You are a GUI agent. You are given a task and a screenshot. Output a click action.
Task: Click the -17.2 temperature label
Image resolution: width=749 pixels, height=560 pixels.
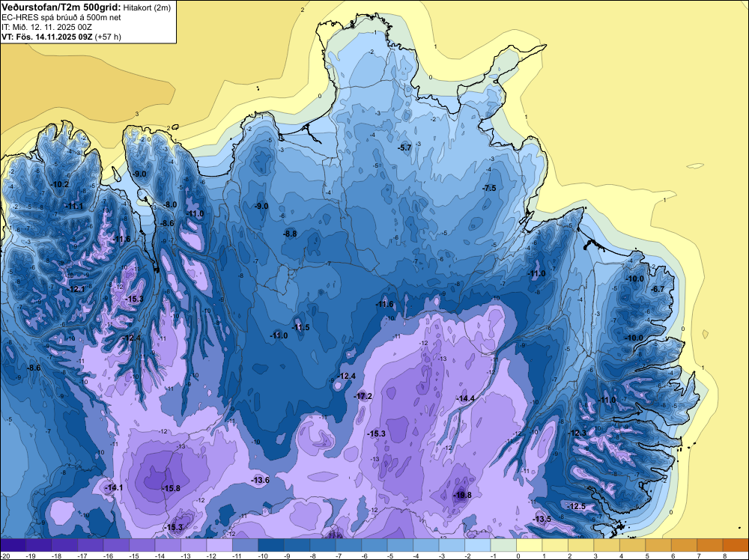pyautogui.click(x=363, y=396)
